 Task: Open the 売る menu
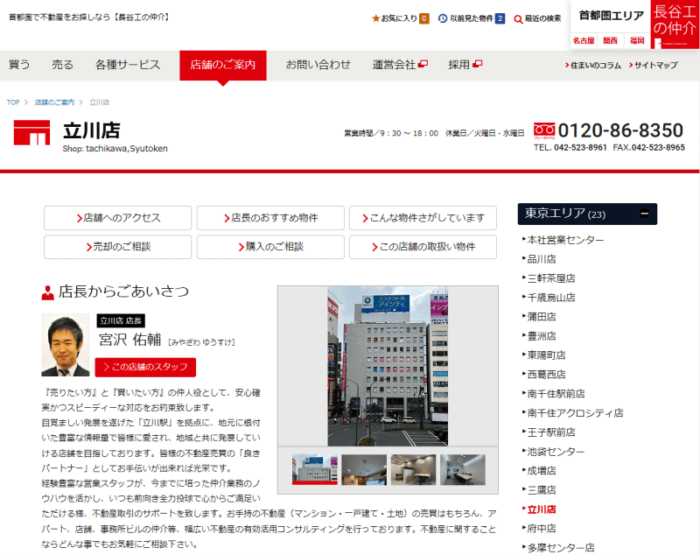(x=62, y=65)
